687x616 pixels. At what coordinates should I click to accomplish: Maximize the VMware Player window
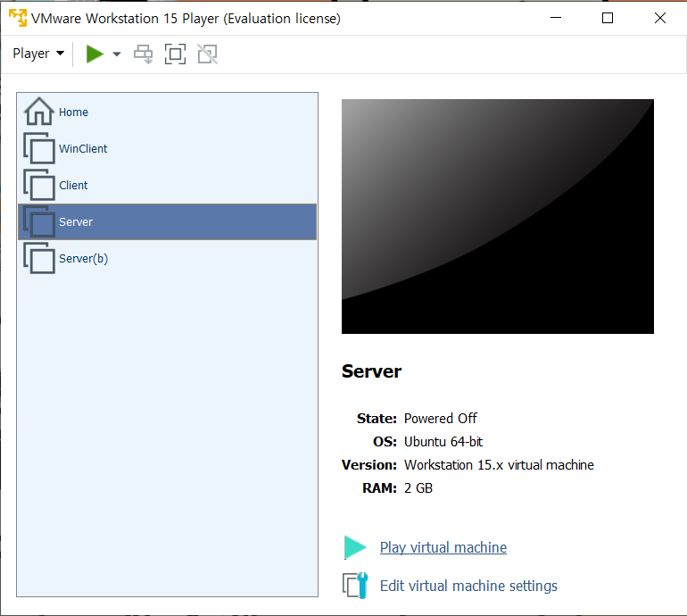(x=608, y=18)
